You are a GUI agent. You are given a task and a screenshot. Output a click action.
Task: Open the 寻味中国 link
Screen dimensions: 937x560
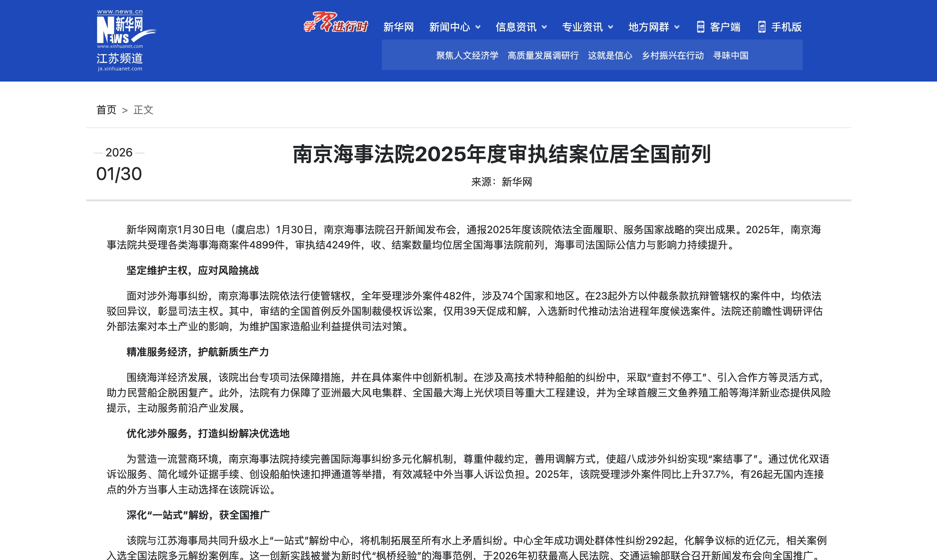pyautogui.click(x=730, y=55)
